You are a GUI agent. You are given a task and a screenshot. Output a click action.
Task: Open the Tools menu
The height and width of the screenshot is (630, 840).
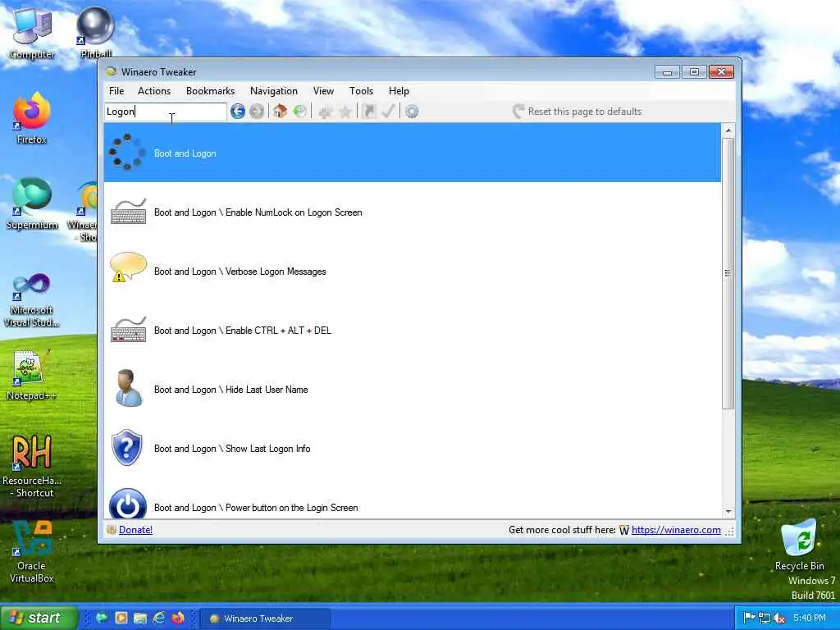[361, 91]
